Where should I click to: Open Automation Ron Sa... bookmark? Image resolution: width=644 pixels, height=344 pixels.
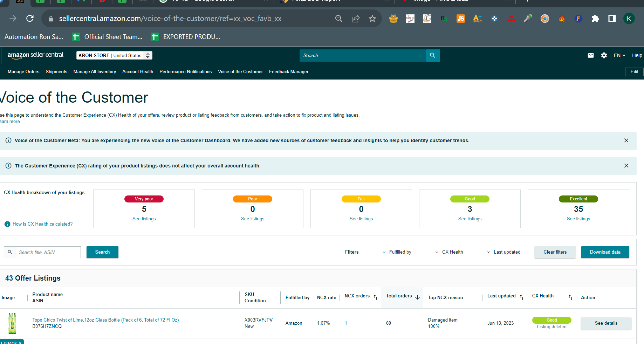click(34, 37)
